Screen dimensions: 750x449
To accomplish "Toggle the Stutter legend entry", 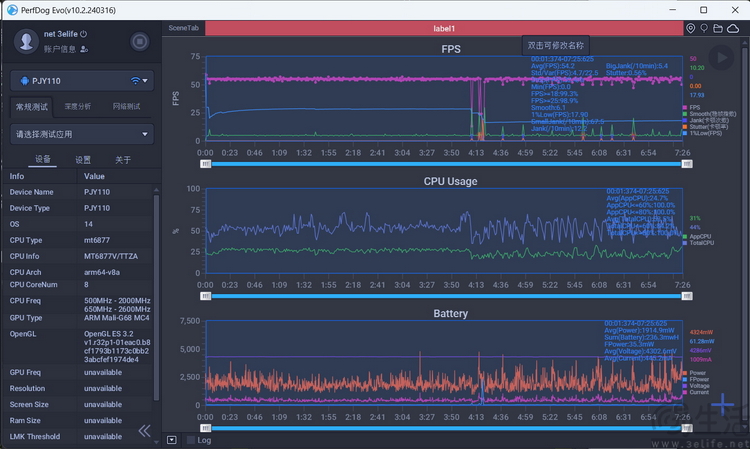I will coord(706,127).
